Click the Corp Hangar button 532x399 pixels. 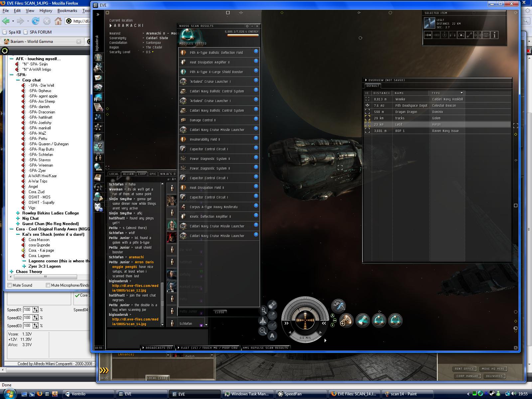[x=467, y=376]
